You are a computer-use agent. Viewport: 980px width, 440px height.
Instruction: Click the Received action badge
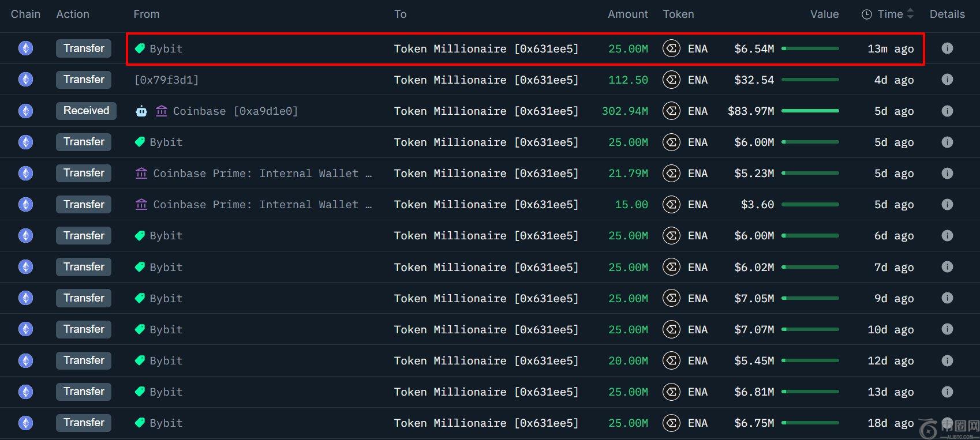[86, 111]
